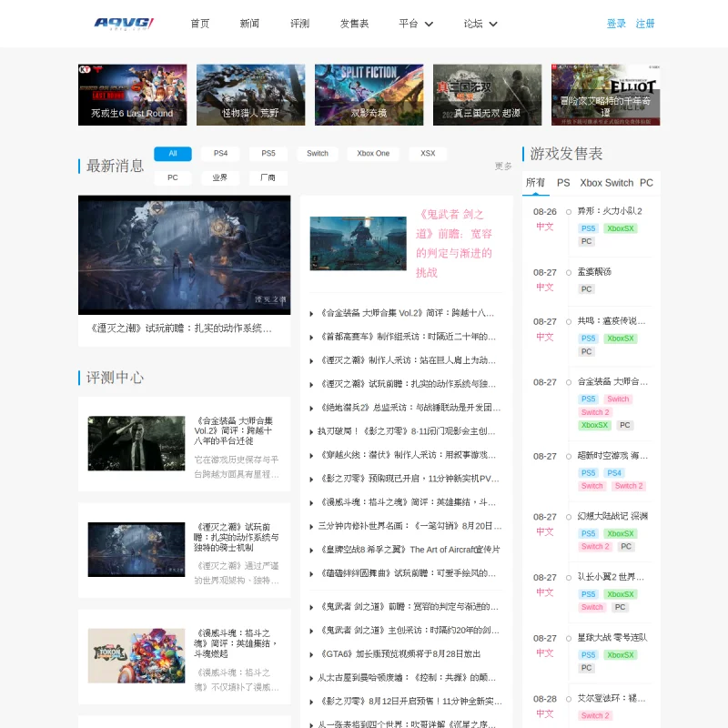This screenshot has height=728, width=728.
Task: Open the 冒险家艾略特的千年奇谭 banner
Action: [605, 95]
